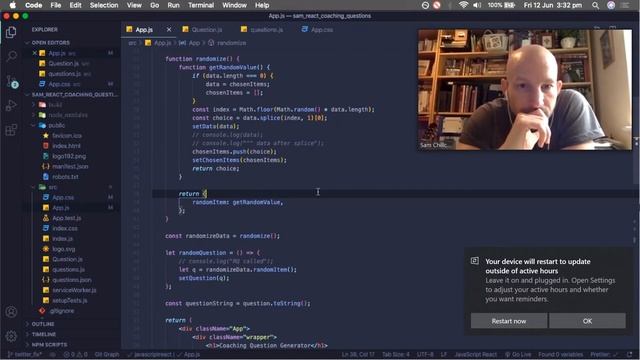Open the Manage gear icon
The width and height of the screenshot is (640, 360).
pos(11,336)
